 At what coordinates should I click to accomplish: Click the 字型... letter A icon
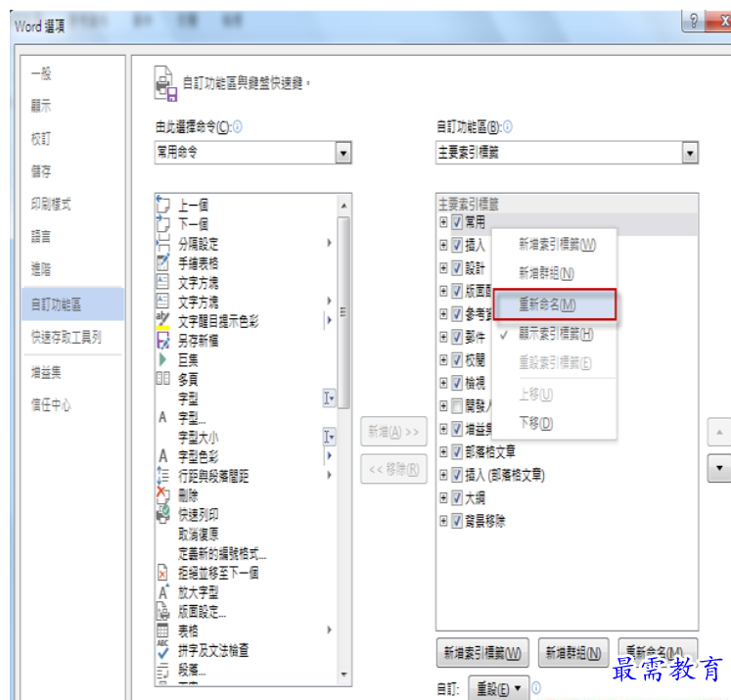162,417
